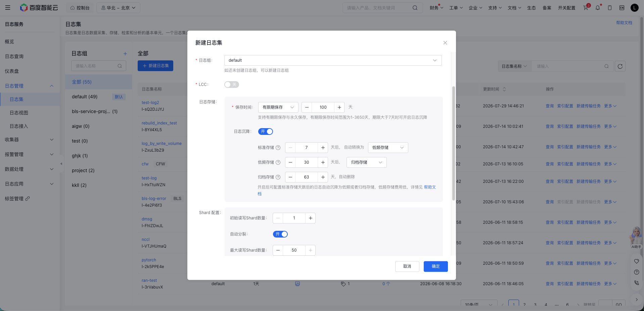Open the 华北-北京 region selector
The height and width of the screenshot is (311, 644).
click(118, 8)
